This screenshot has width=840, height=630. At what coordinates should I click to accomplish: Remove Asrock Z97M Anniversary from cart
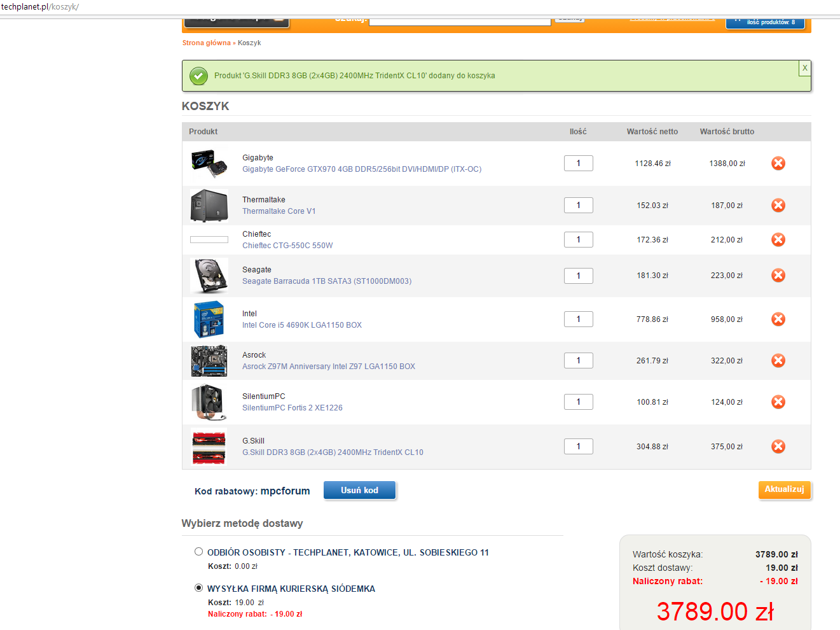tap(778, 361)
